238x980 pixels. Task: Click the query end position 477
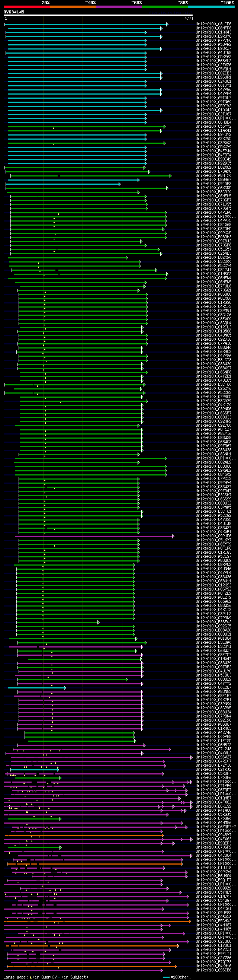188,18
